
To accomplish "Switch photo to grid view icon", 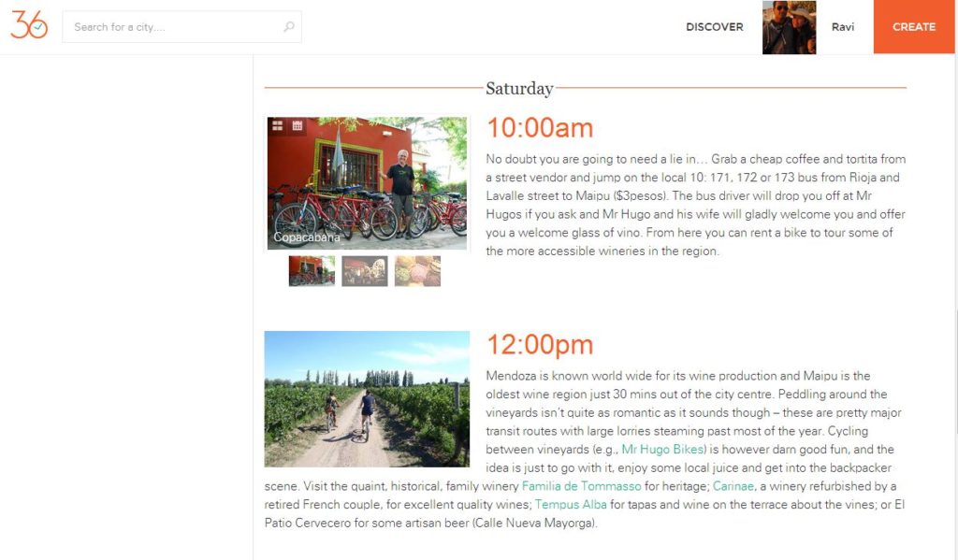I will click(278, 125).
